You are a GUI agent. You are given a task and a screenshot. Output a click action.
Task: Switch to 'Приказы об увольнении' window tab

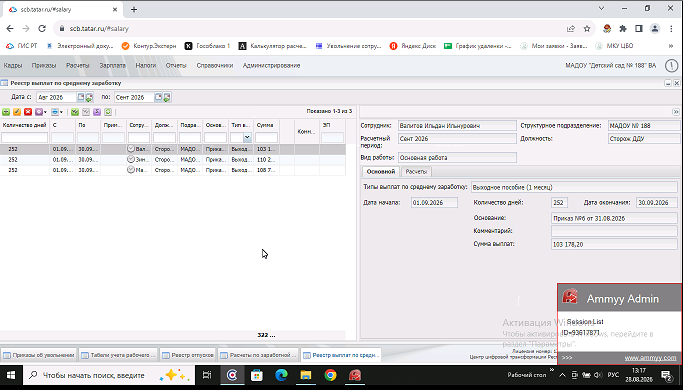[x=39, y=355]
